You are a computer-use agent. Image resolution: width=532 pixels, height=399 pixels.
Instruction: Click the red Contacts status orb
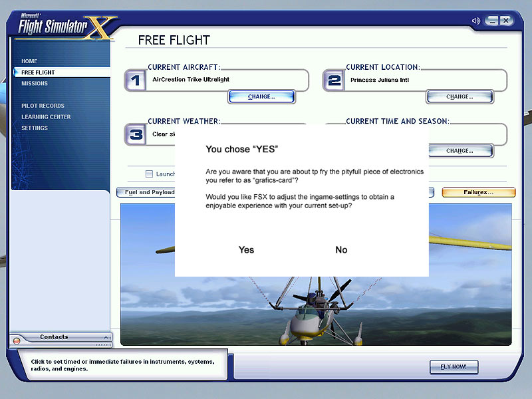[x=17, y=340]
